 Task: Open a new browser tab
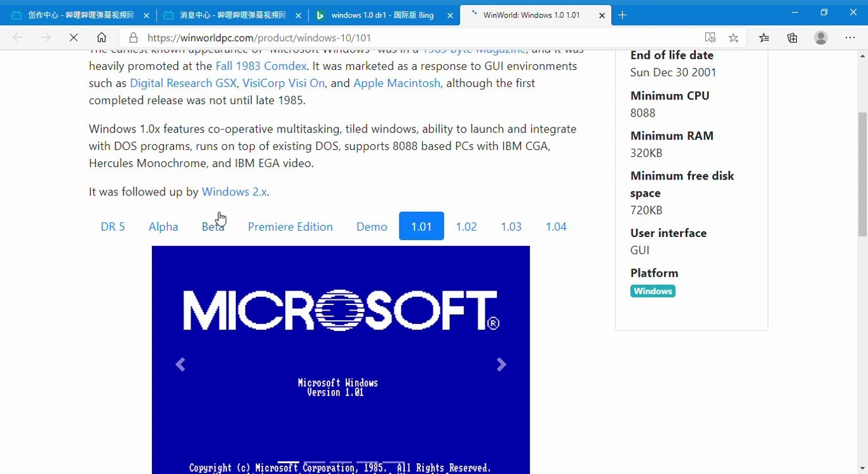coord(622,14)
